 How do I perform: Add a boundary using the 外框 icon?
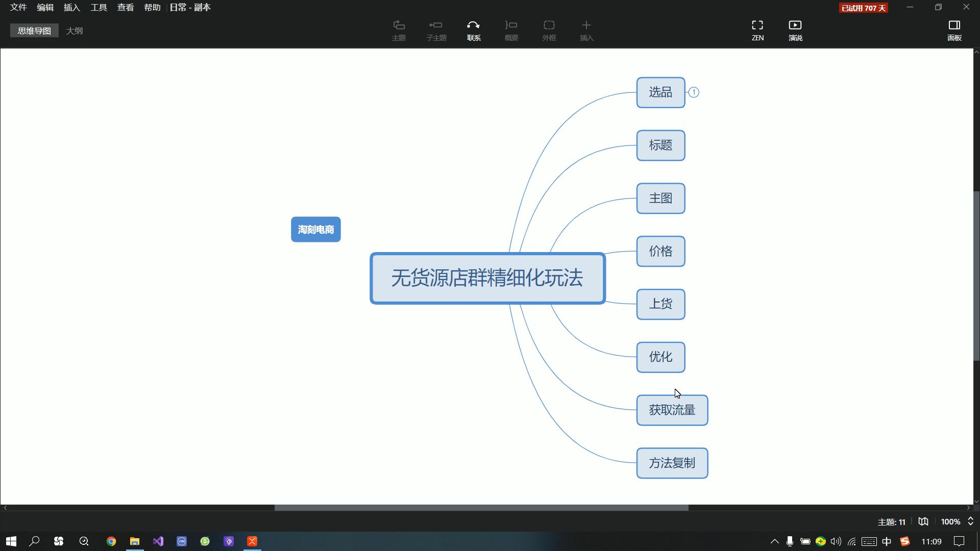pos(549,30)
